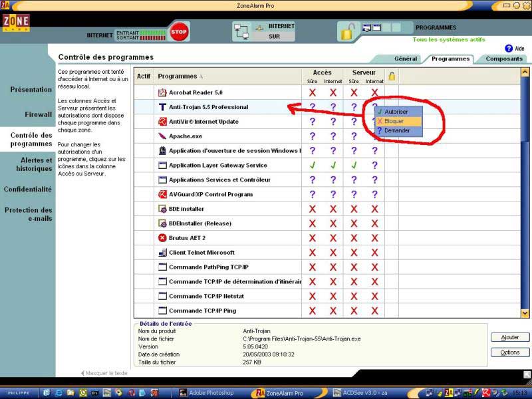
Task: Click the Ajouter button
Action: point(510,337)
